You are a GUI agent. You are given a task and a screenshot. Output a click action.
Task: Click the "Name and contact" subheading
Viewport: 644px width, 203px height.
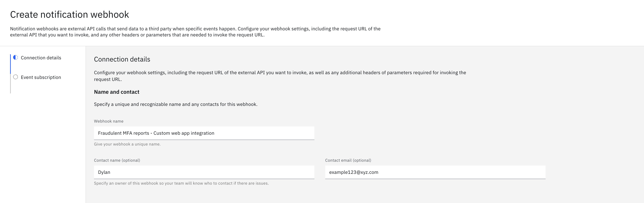116,92
